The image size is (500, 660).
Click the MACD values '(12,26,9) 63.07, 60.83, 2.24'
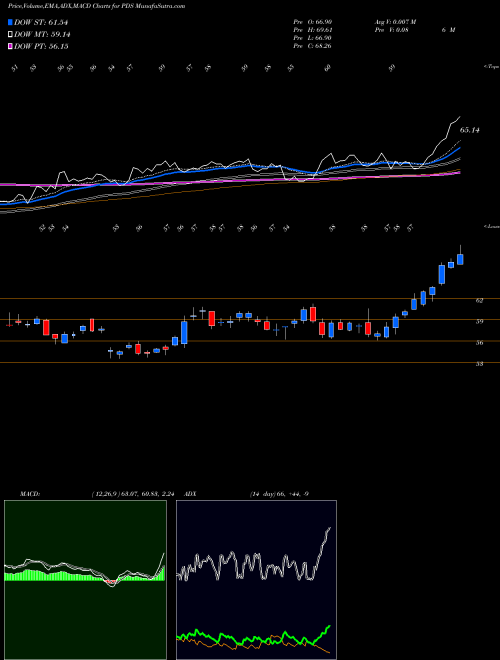pos(133,494)
